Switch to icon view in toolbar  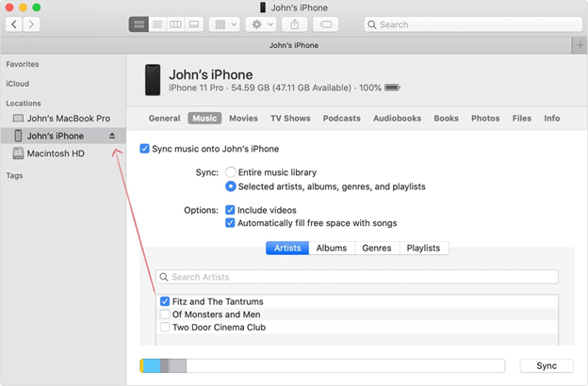click(x=139, y=24)
